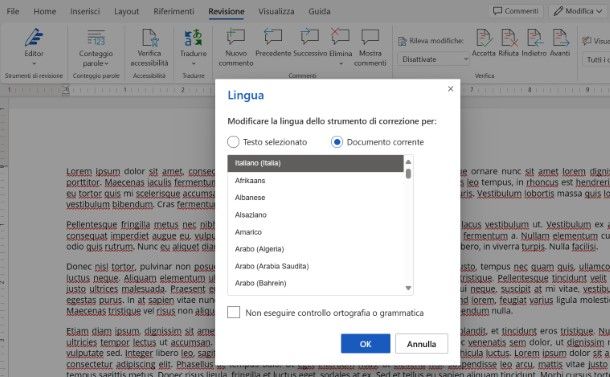The width and height of the screenshot is (610, 377).
Task: Confirm language with the OK button
Action: pyautogui.click(x=365, y=344)
